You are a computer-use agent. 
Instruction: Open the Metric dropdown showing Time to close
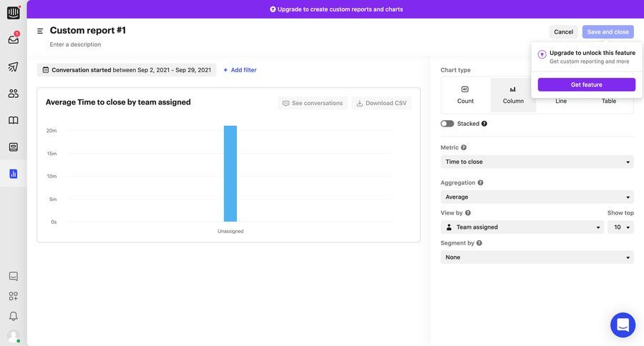point(537,162)
